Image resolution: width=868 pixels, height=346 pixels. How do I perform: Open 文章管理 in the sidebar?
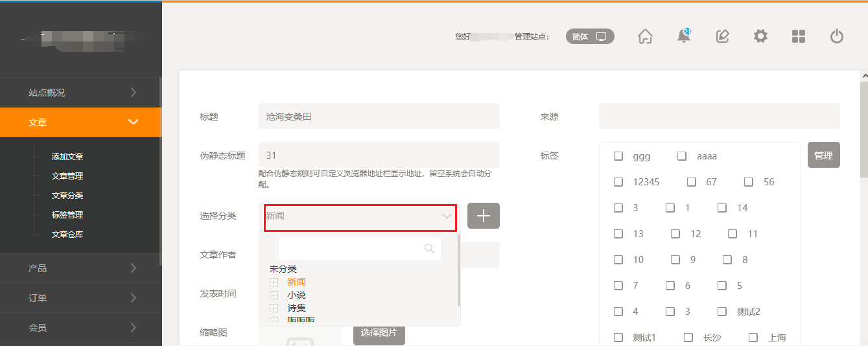coord(67,176)
